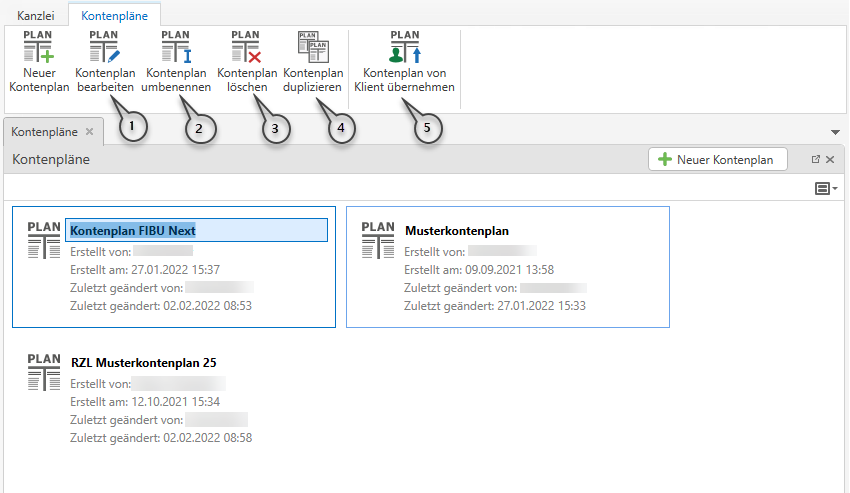The image size is (850, 493).
Task: Click the Kontenplan FIBU Next name field
Action: (196, 230)
